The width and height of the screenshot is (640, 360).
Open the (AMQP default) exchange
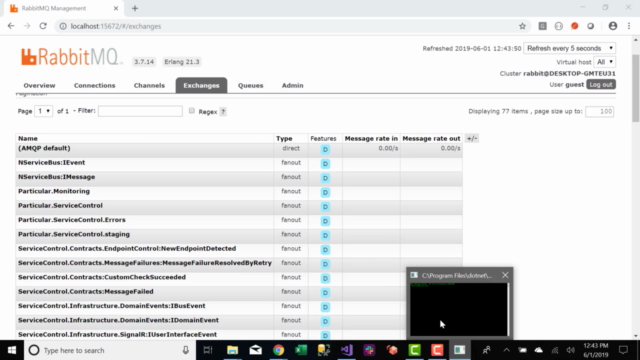(44, 148)
